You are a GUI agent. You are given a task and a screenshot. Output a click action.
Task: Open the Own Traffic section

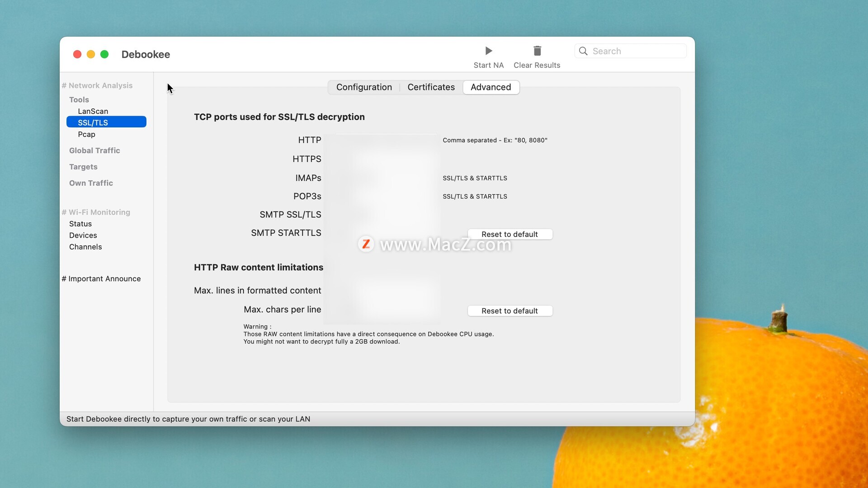coord(91,183)
